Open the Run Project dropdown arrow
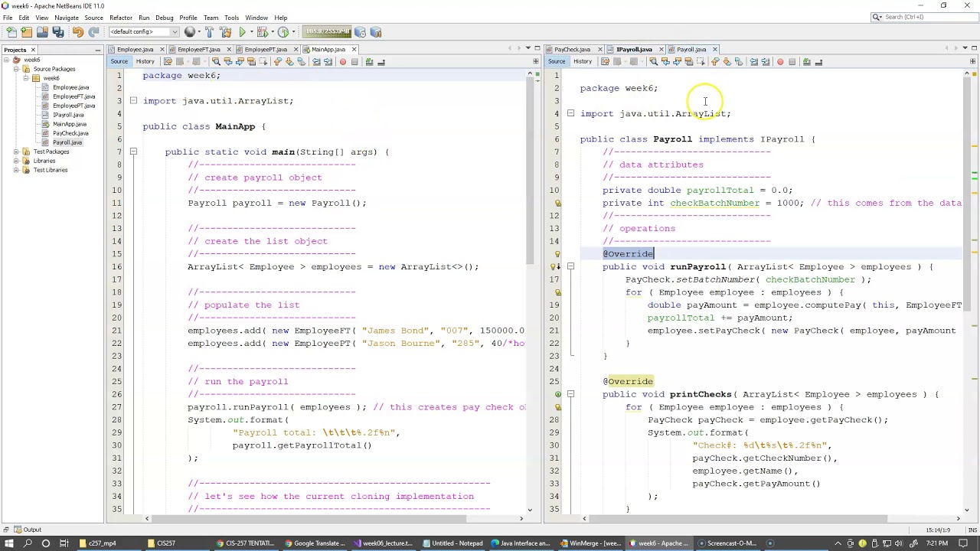This screenshot has height=551, width=980. click(250, 32)
